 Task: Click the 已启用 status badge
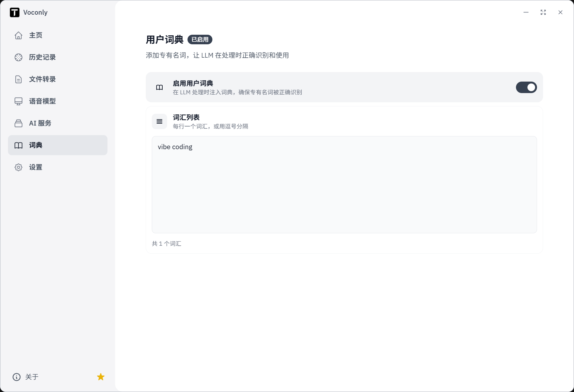click(x=200, y=40)
